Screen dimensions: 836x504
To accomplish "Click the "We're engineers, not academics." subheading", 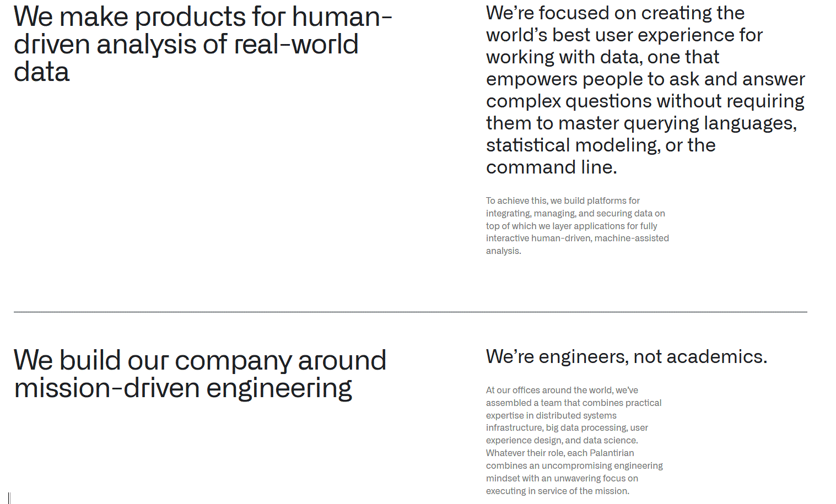I will point(627,356).
